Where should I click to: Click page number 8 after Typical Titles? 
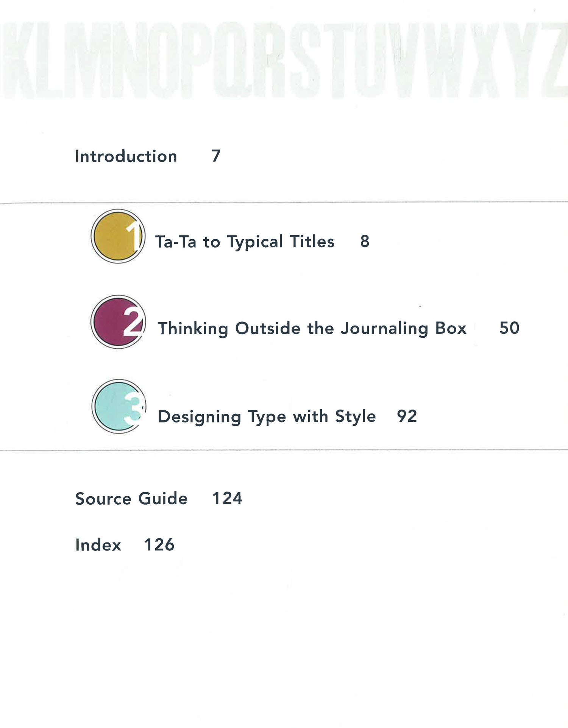[x=365, y=242]
